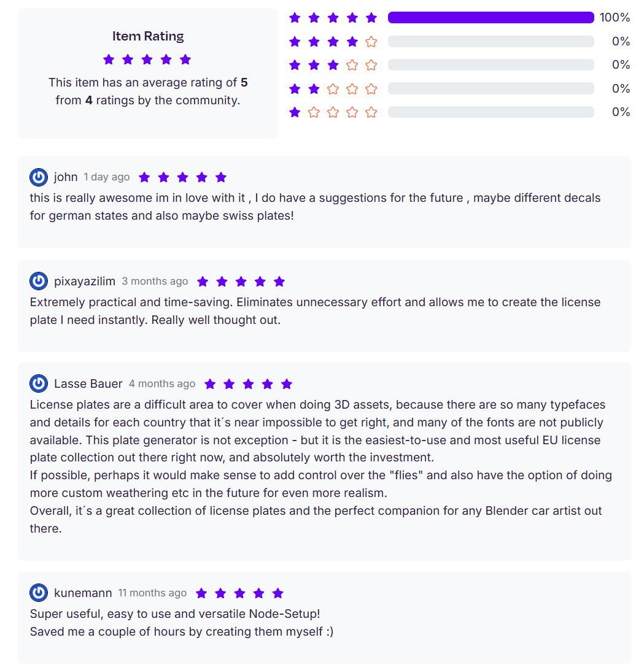The height and width of the screenshot is (670, 644).
Task: Click kunemann's profile avatar icon
Action: (39, 593)
